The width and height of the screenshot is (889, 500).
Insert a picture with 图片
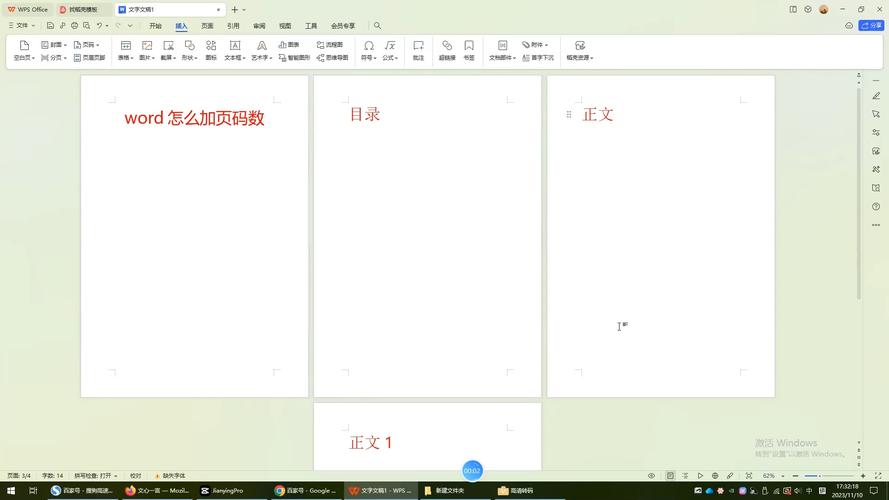(x=147, y=50)
